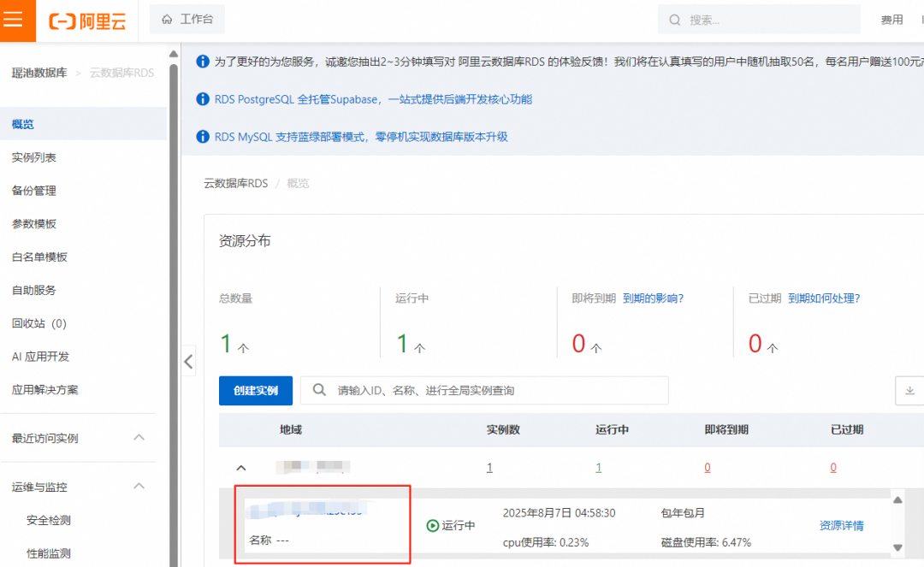Focus the top 搜索 input field

tap(759, 20)
